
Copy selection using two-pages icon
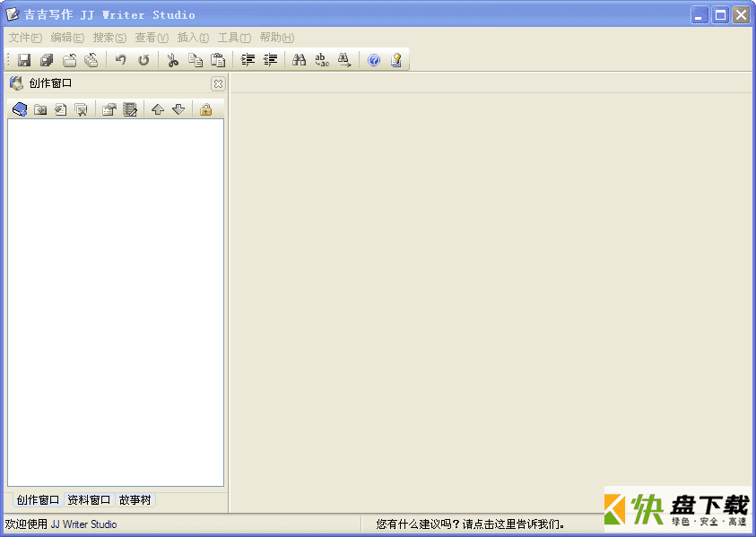pyautogui.click(x=196, y=60)
